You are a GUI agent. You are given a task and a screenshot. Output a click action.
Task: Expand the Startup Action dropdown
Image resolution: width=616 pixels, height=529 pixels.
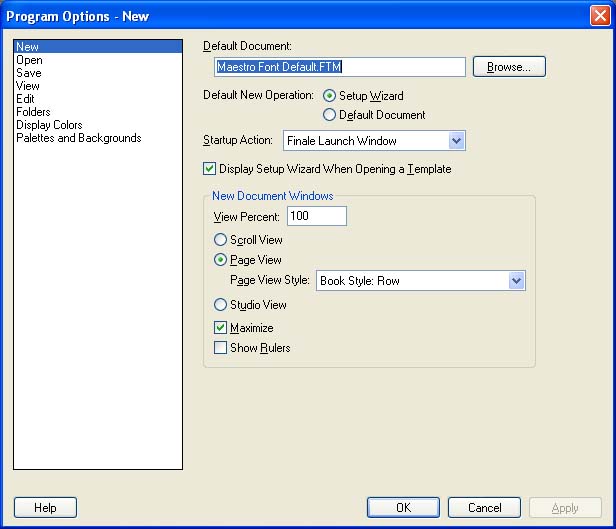pyautogui.click(x=456, y=141)
